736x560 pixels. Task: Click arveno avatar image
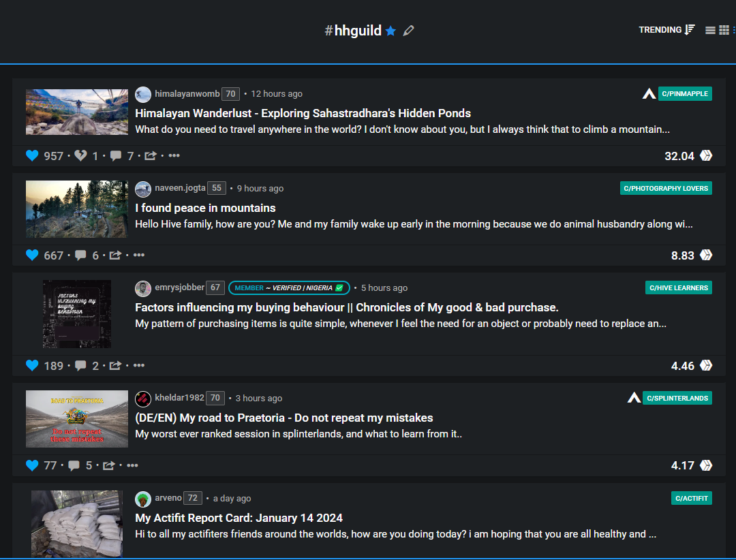[143, 499]
